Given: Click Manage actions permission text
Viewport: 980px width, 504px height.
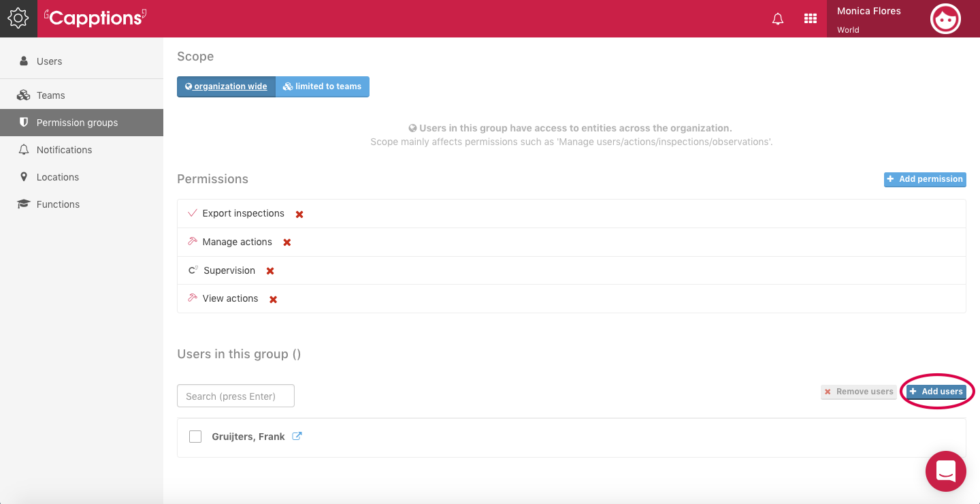Looking at the screenshot, I should pyautogui.click(x=238, y=242).
